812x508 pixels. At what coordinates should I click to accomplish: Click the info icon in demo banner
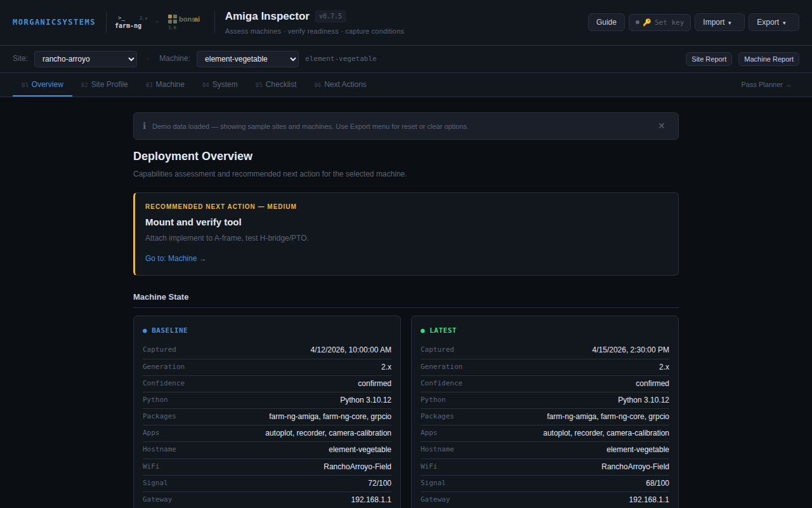pos(145,126)
